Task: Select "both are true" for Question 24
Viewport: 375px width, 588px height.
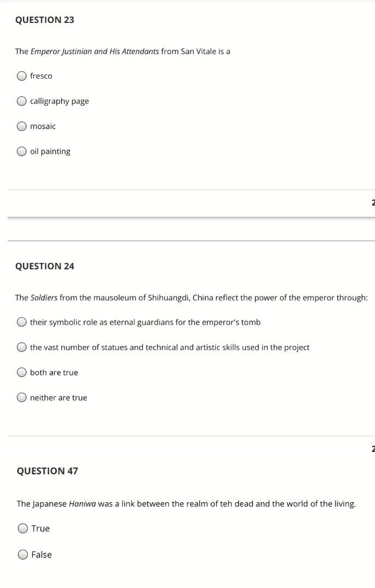Action: pos(22,372)
